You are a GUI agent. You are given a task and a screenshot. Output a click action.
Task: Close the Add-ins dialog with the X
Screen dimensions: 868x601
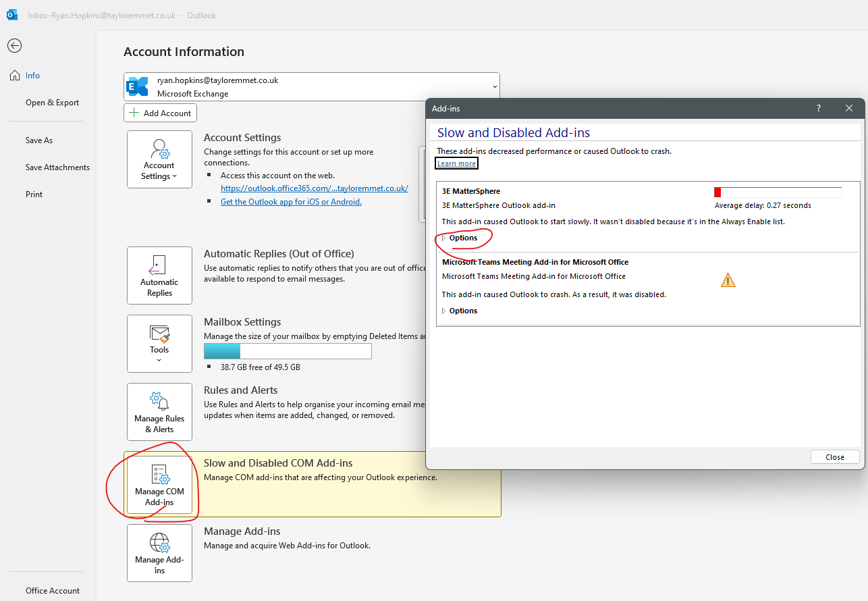pos(849,108)
